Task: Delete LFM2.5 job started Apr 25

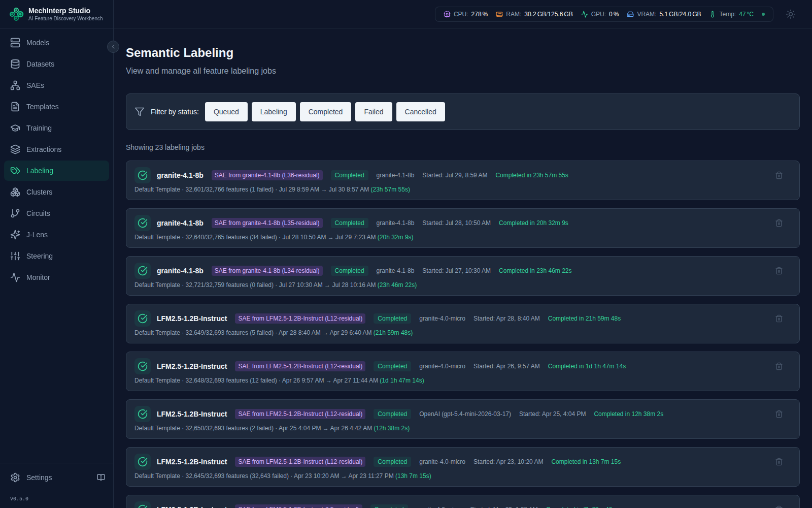Action: pyautogui.click(x=779, y=414)
